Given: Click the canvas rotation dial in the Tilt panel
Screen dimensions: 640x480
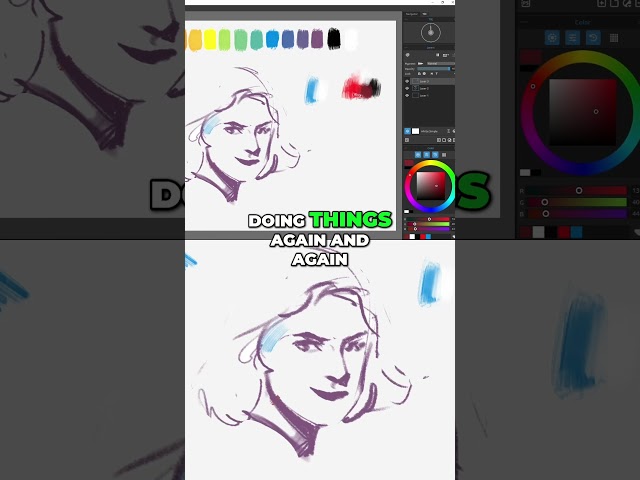Looking at the screenshot, I should [x=431, y=32].
